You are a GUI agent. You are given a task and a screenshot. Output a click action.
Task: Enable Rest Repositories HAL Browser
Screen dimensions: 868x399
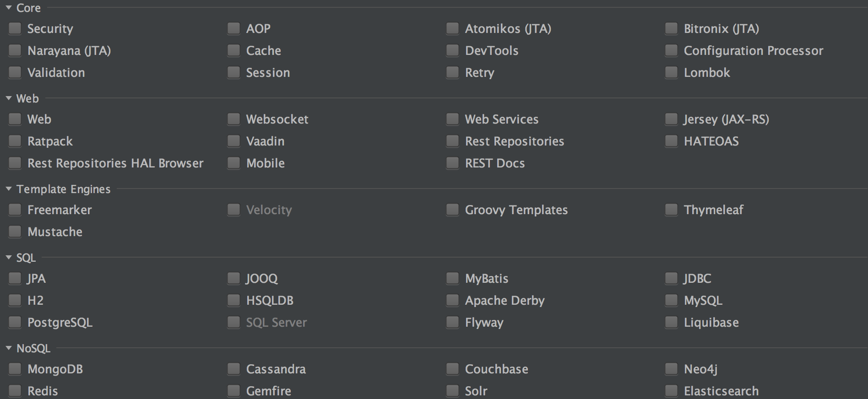[x=15, y=163]
